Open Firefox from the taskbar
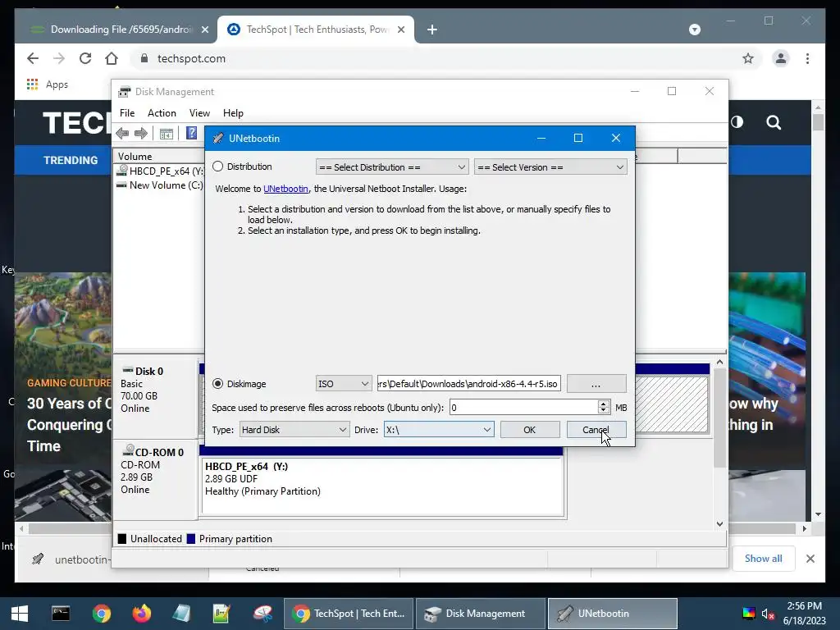840x630 pixels. pos(142,614)
